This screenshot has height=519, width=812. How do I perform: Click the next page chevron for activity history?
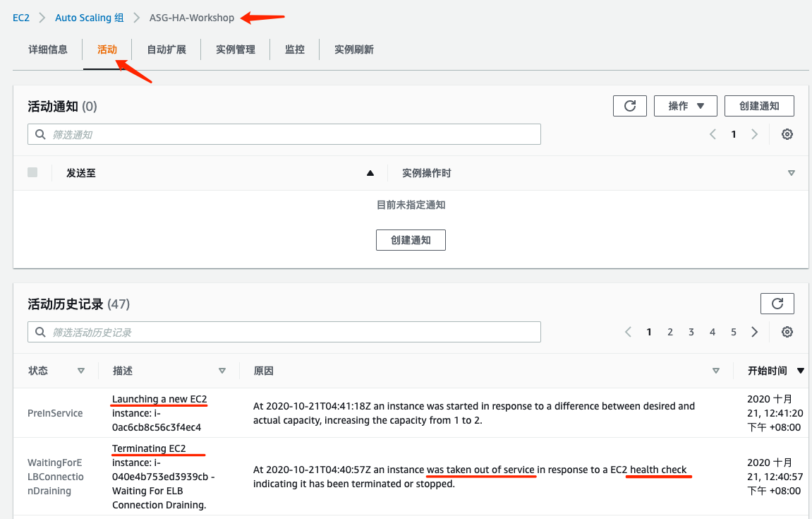754,331
